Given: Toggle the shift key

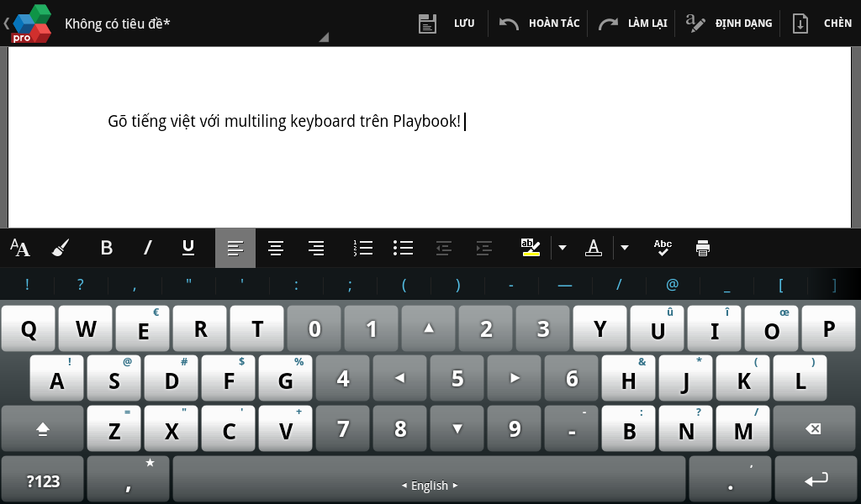Looking at the screenshot, I should tap(43, 428).
